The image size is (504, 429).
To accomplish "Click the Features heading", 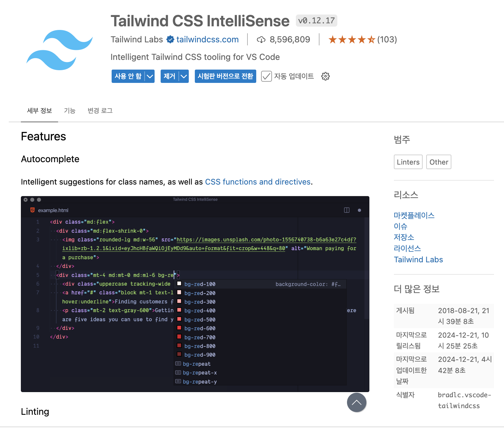I will tap(44, 136).
